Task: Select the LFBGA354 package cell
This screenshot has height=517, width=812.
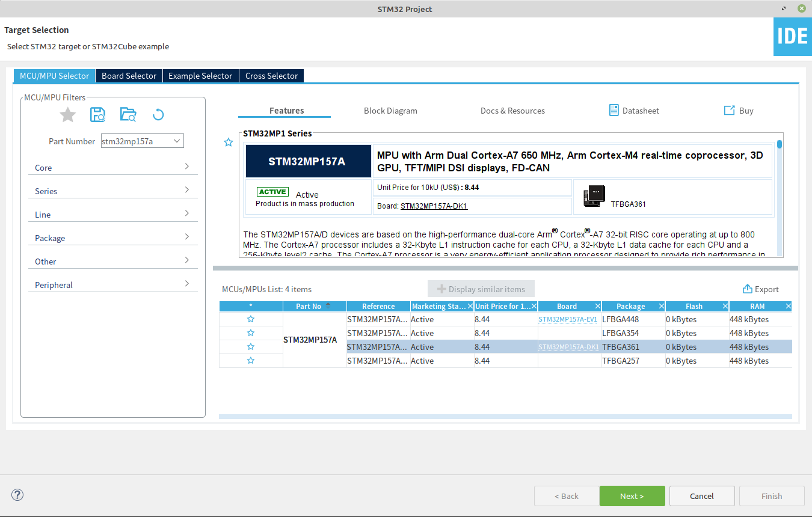Action: click(633, 333)
